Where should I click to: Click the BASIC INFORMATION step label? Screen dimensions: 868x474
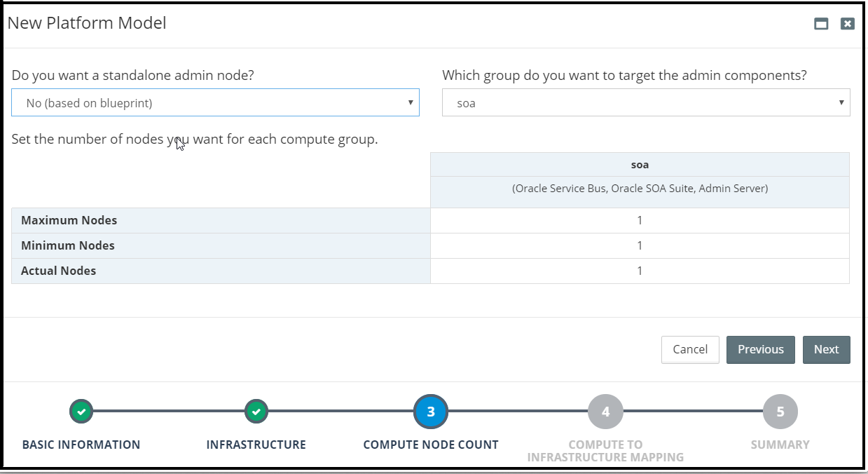(81, 445)
